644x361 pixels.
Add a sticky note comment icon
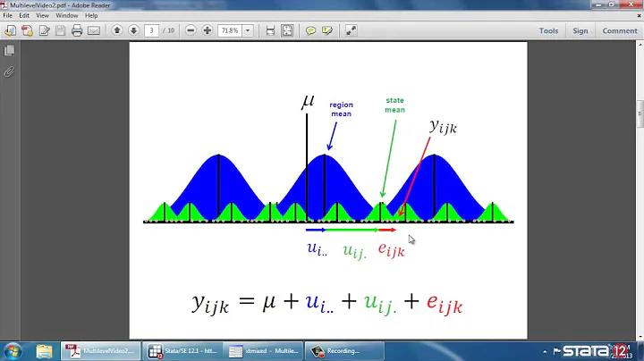(x=310, y=30)
